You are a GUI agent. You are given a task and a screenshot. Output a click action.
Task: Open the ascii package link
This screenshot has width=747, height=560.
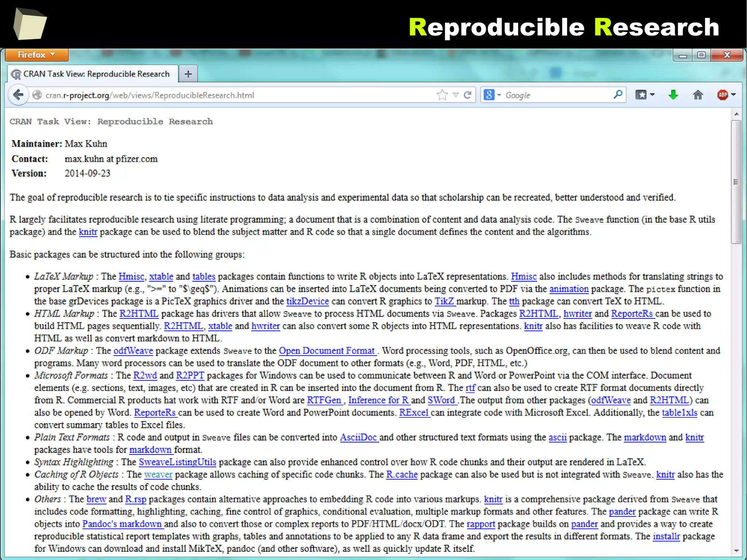click(x=558, y=438)
